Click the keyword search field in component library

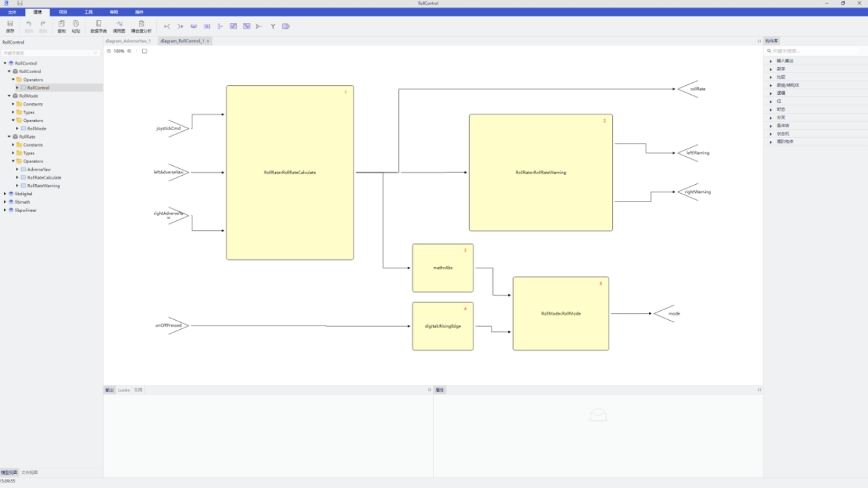(816, 51)
